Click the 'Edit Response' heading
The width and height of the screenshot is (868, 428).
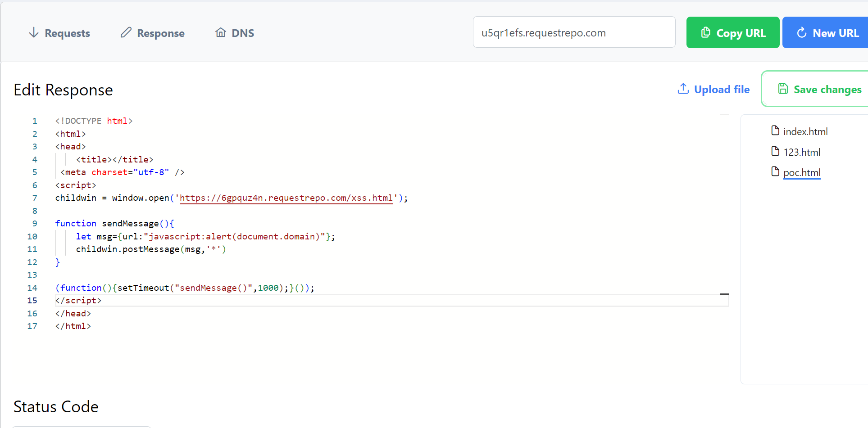[63, 90]
